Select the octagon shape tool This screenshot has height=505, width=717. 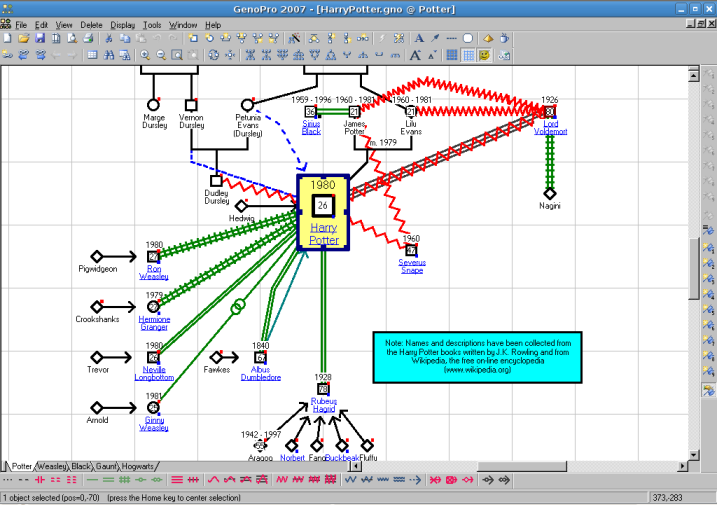pyautogui.click(x=467, y=39)
